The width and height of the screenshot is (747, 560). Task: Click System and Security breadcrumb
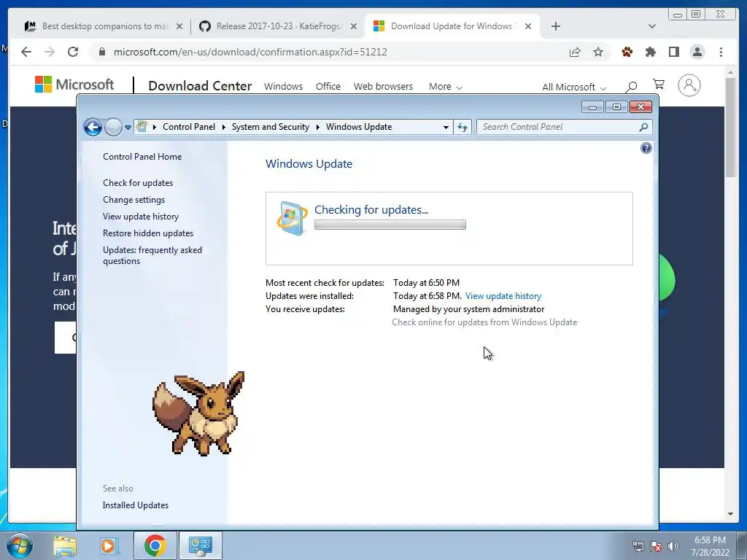pyautogui.click(x=270, y=127)
